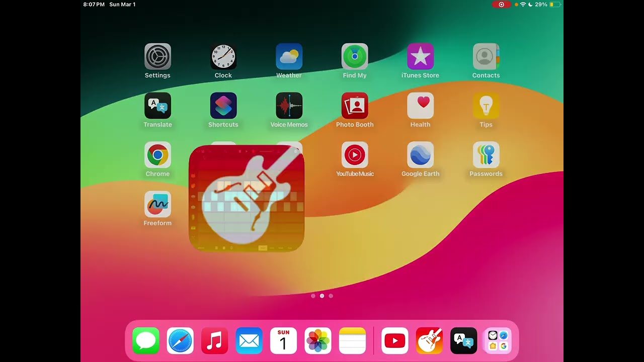
Task: Open the Passwords app
Action: pyautogui.click(x=486, y=155)
